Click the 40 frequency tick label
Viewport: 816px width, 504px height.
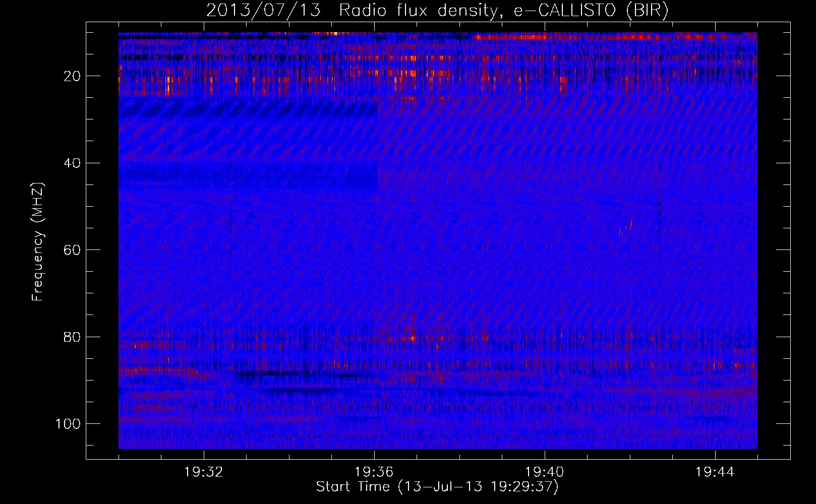[73, 163]
